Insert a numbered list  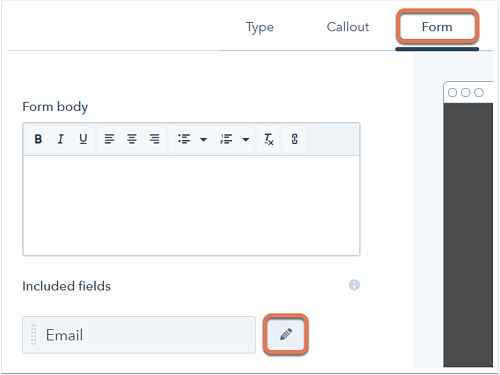(x=226, y=139)
